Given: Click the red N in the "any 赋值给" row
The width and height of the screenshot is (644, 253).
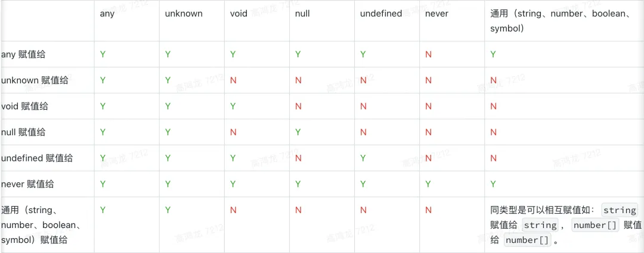Looking at the screenshot, I should click(x=428, y=54).
